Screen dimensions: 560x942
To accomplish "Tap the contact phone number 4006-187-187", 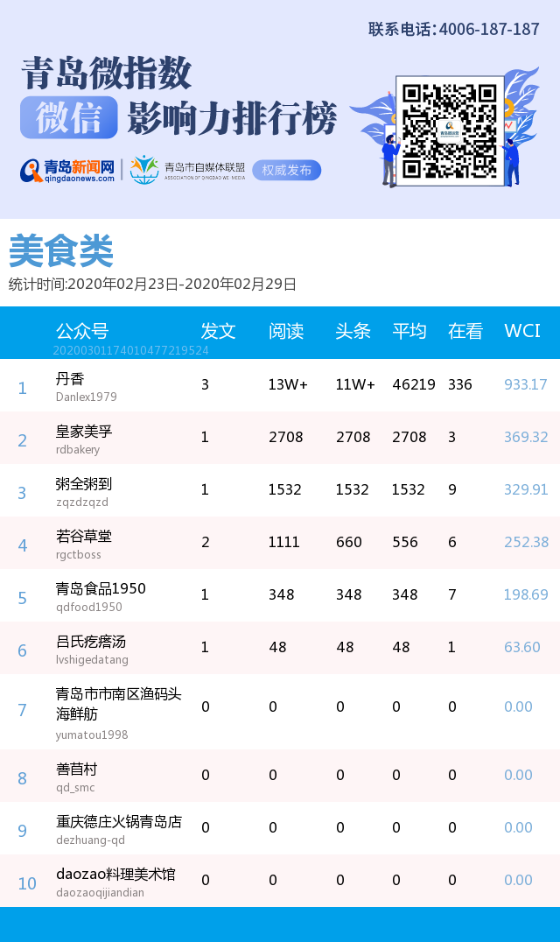I will pos(488,30).
